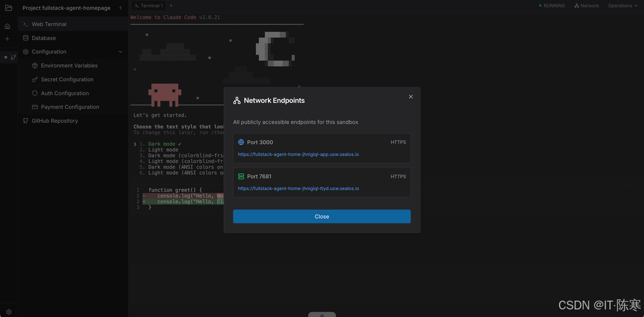This screenshot has width=644, height=317.
Task: Click the globe icon beside Port 3000
Action: point(241,142)
